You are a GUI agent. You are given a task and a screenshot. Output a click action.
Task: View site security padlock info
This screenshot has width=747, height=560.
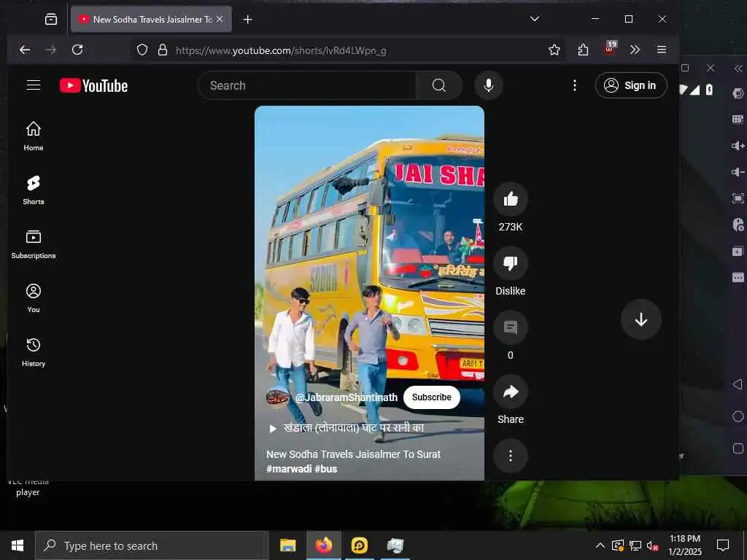tap(163, 50)
